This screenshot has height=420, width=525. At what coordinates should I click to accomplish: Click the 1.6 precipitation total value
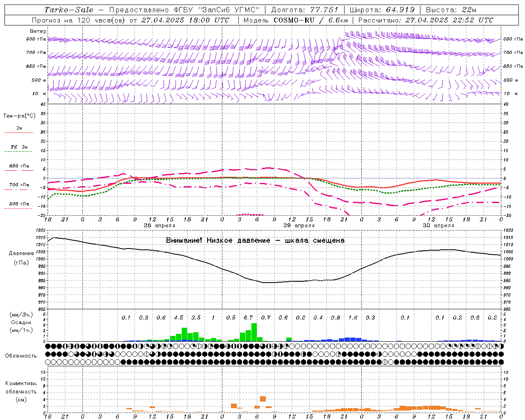tap(353, 317)
